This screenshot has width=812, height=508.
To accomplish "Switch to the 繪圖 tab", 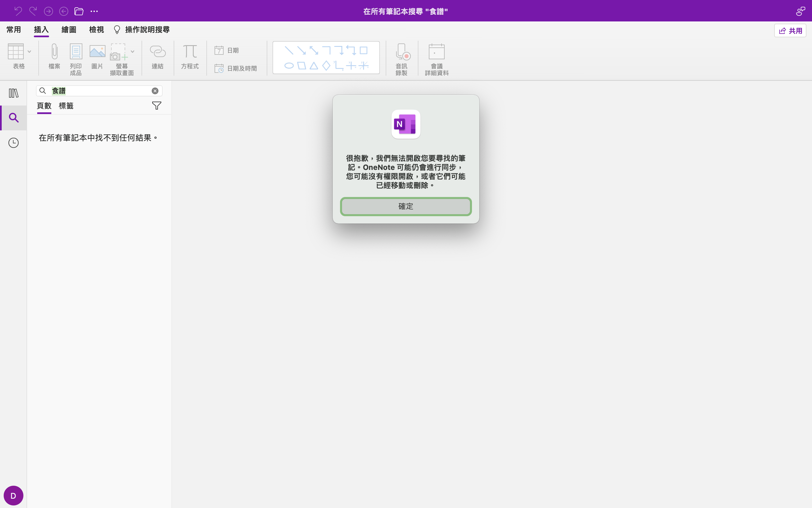I will coord(69,30).
